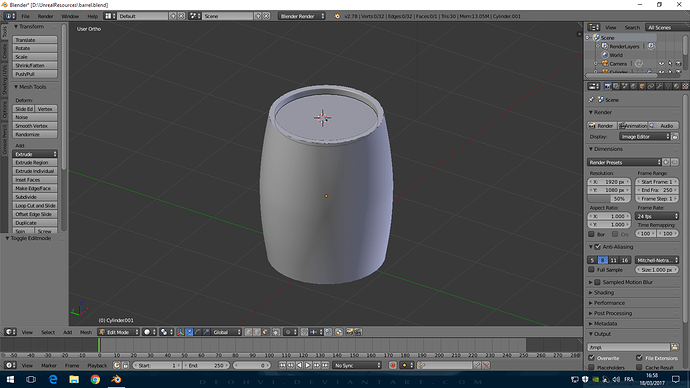The height and width of the screenshot is (388, 690).
Task: Open the Object properties cube icon
Action: (642, 86)
